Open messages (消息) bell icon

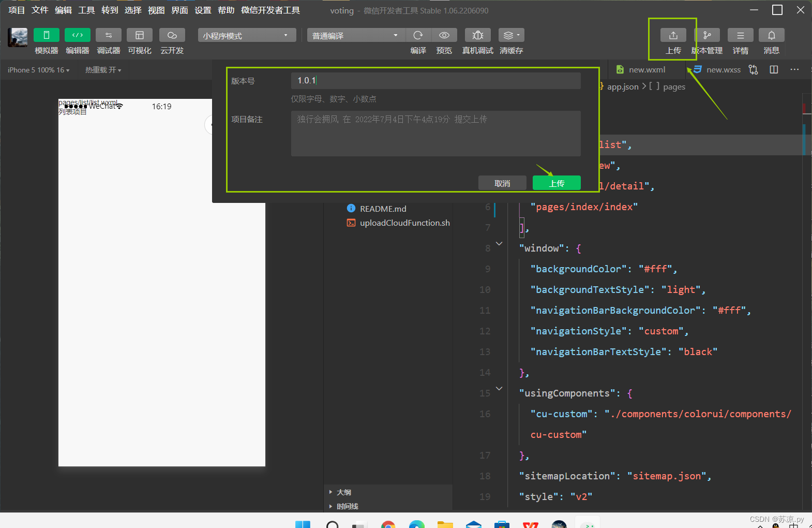click(x=772, y=35)
